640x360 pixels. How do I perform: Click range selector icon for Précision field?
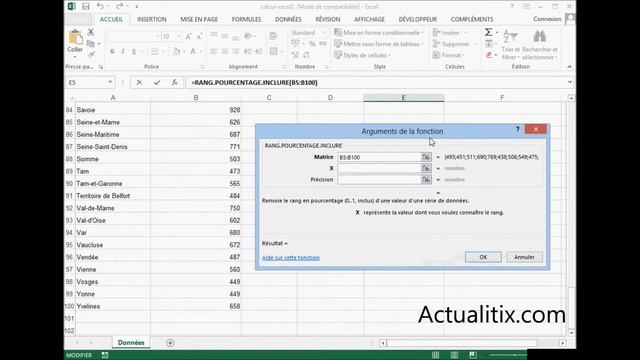(x=426, y=180)
